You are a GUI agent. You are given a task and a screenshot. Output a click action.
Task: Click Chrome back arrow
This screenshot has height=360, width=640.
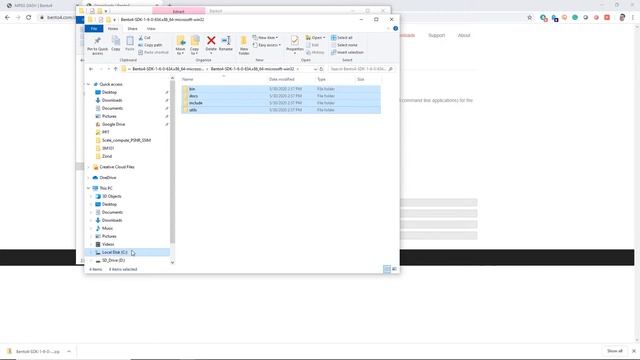[x=7, y=17]
